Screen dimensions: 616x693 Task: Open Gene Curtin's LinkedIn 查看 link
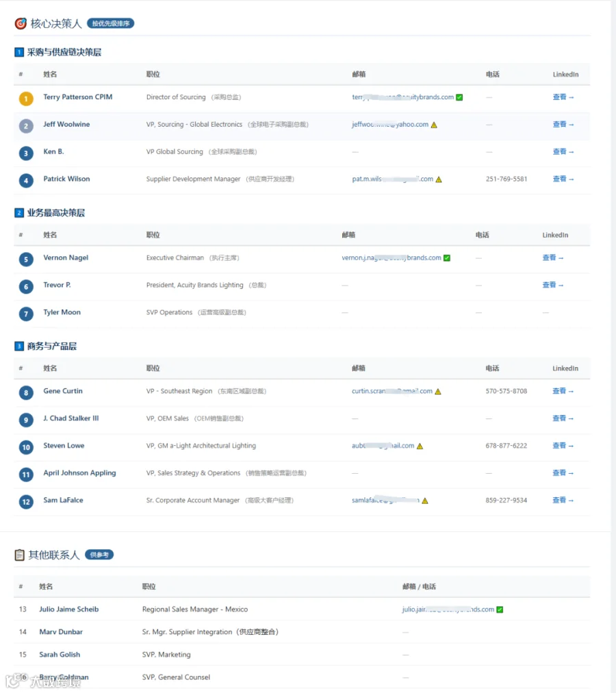(x=563, y=391)
